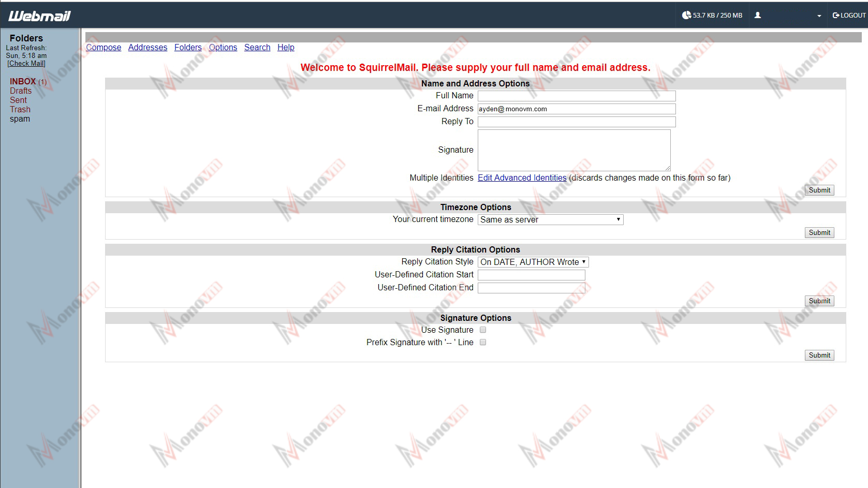Enable the Use Signature checkbox
The width and height of the screenshot is (868, 488).
click(482, 330)
